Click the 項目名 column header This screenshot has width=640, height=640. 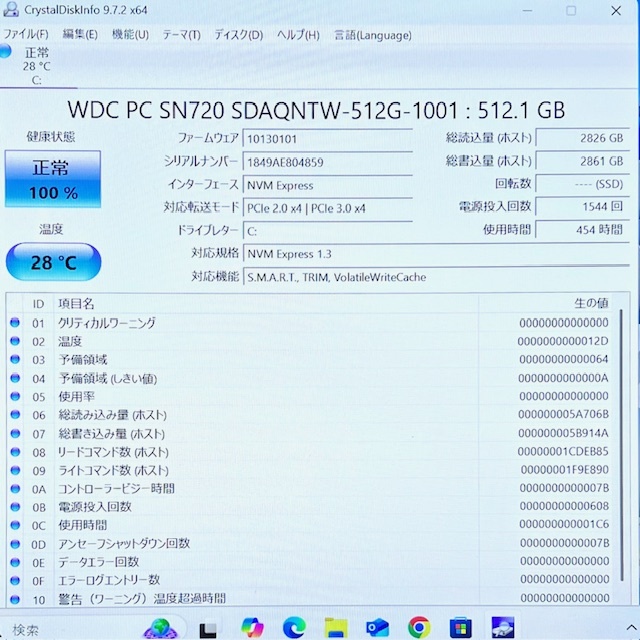[76, 304]
